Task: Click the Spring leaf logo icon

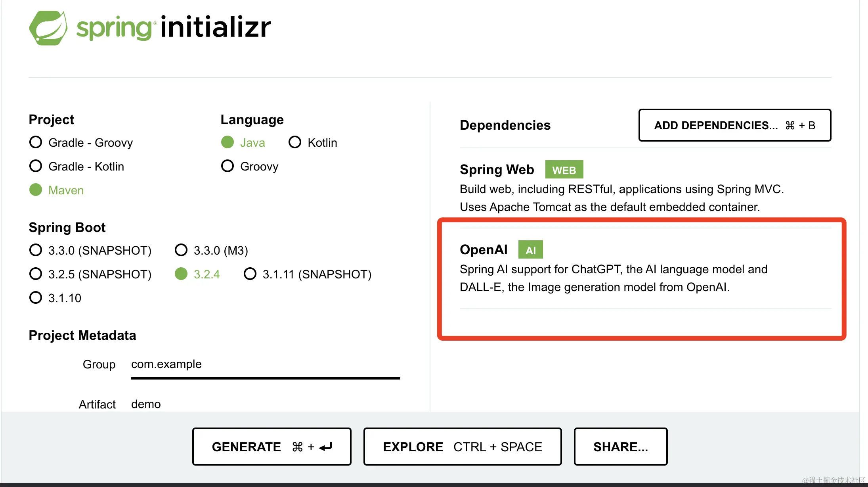Action: coord(48,28)
